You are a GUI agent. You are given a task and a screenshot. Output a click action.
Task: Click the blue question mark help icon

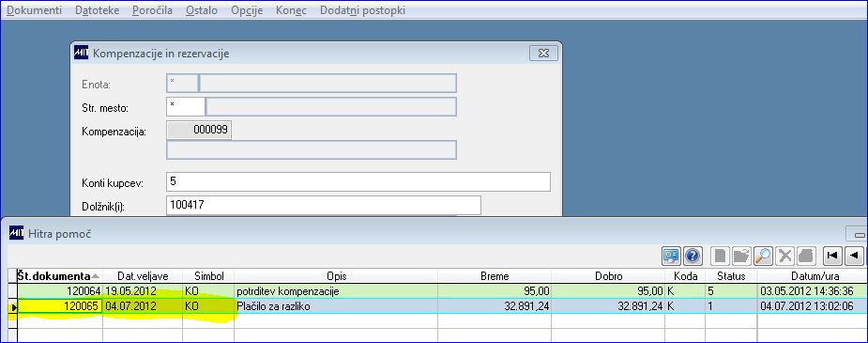coord(693,256)
